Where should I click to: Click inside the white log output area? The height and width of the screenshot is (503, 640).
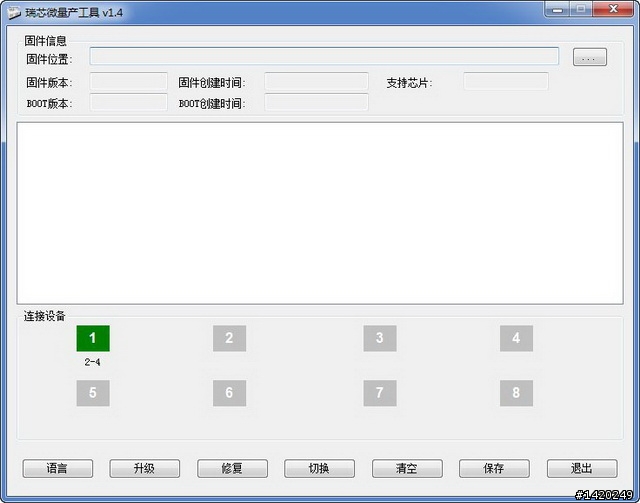(320, 213)
